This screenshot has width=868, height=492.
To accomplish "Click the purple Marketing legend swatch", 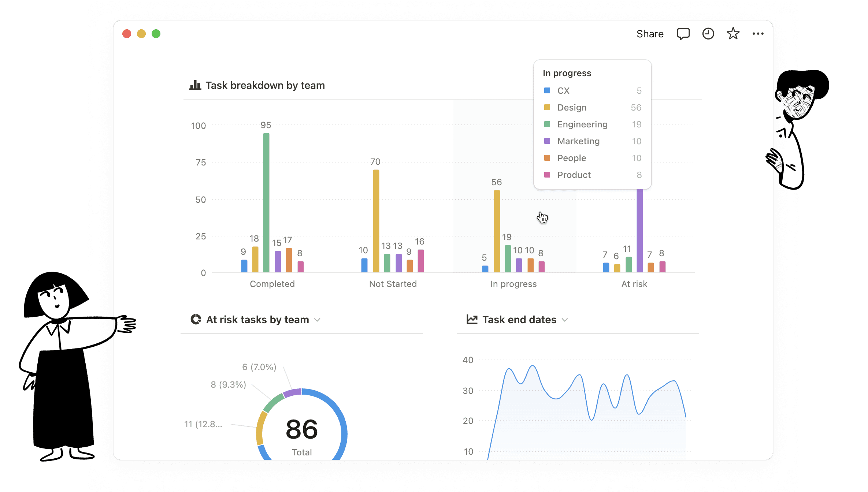I will click(x=547, y=141).
